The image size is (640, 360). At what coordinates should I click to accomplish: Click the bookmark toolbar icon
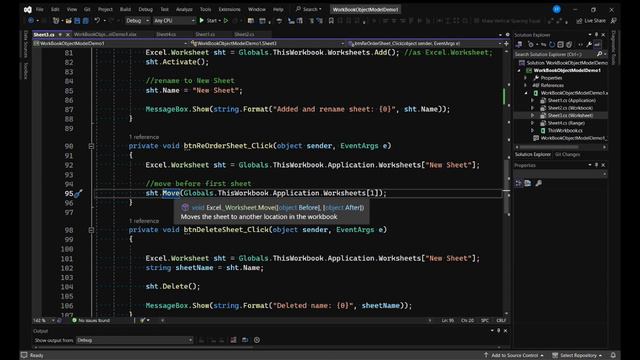point(331,20)
